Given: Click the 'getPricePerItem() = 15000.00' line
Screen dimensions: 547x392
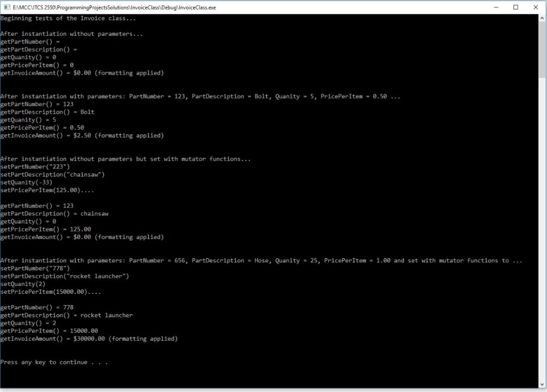Looking at the screenshot, I should pyautogui.click(x=49, y=331).
